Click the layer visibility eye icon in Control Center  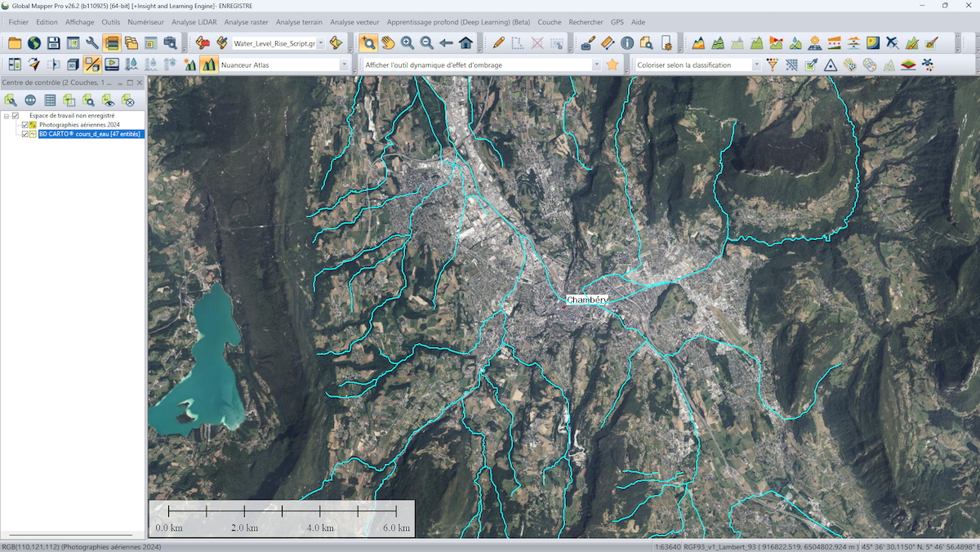click(109, 100)
